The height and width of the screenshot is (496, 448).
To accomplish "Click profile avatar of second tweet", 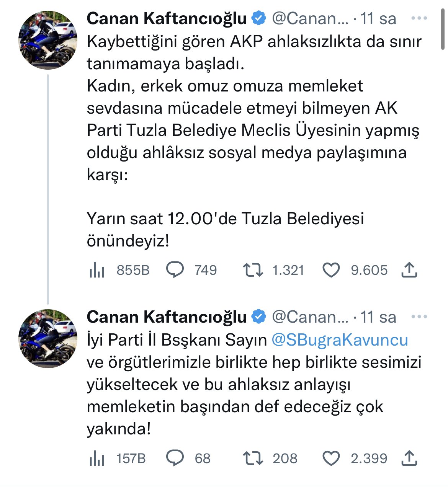I will (x=48, y=339).
